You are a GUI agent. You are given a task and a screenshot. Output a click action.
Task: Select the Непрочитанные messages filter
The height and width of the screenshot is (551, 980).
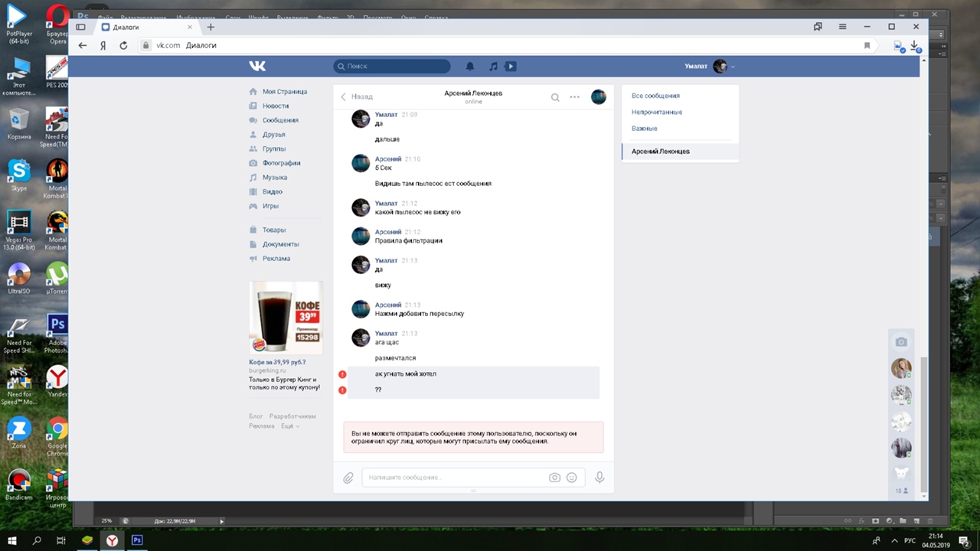656,112
